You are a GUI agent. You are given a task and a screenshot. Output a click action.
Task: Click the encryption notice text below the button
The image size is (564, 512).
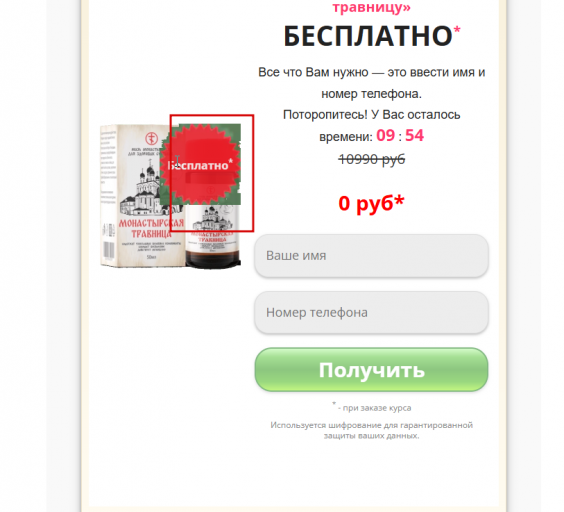coord(372,430)
